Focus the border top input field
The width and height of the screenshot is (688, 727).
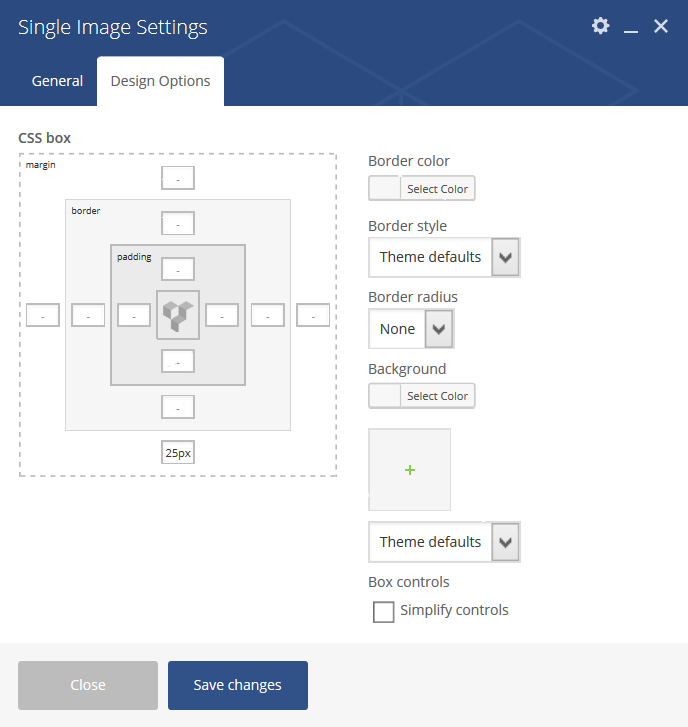pyautogui.click(x=178, y=223)
